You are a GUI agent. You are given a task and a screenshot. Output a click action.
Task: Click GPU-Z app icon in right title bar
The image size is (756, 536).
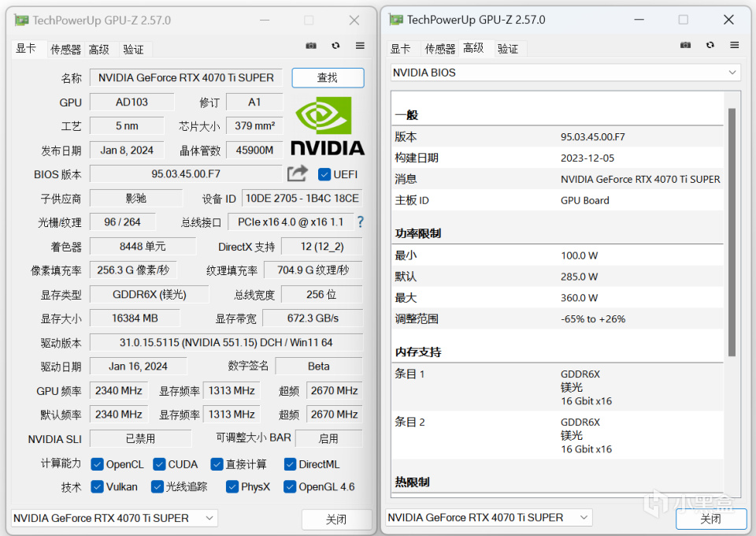tap(396, 19)
